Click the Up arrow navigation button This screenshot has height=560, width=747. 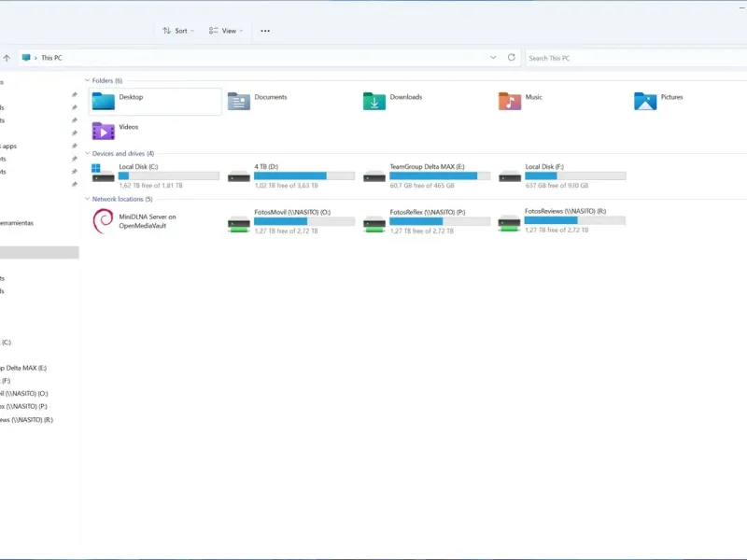[x=7, y=58]
